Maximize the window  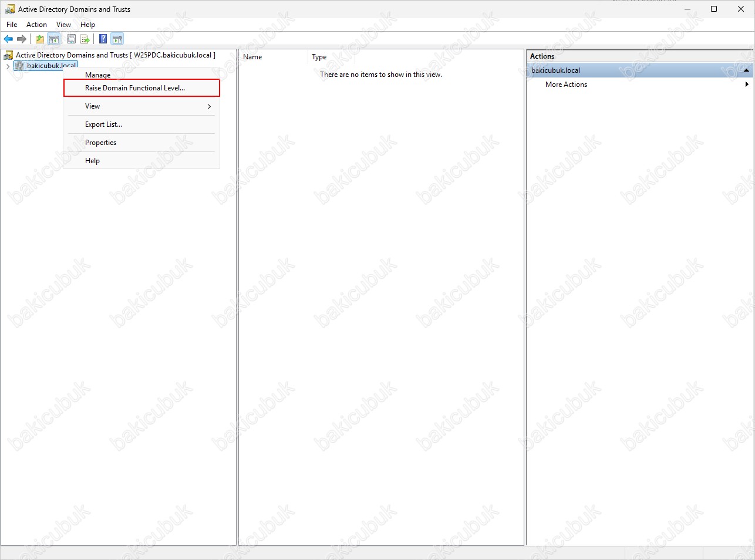point(714,9)
